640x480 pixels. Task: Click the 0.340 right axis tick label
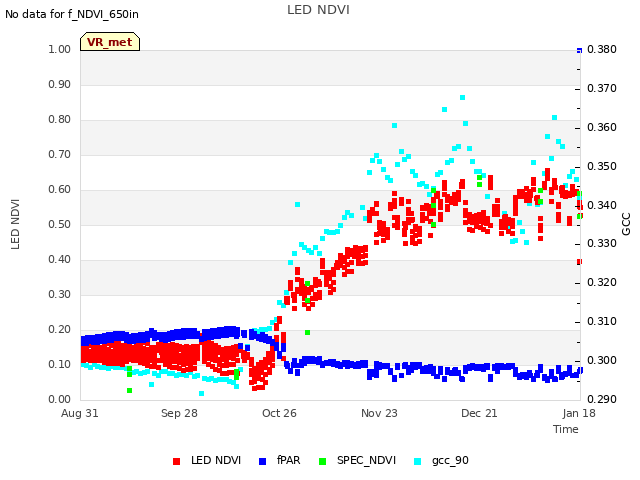(x=602, y=205)
